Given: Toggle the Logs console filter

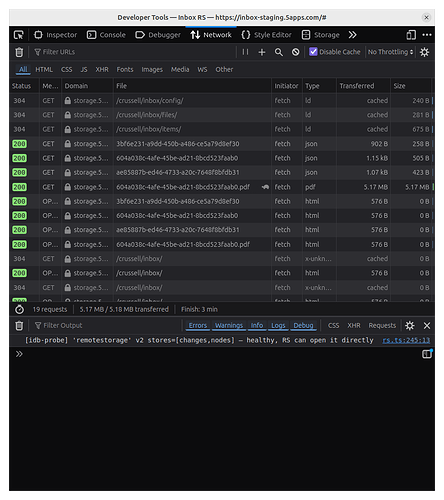Looking at the screenshot, I should pyautogui.click(x=278, y=325).
